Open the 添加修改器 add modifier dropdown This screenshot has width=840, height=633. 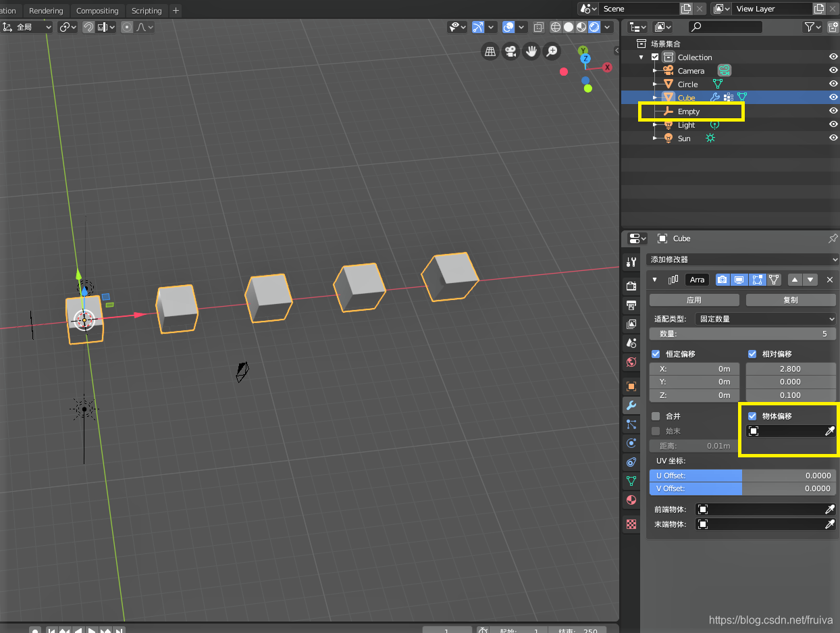click(x=743, y=259)
